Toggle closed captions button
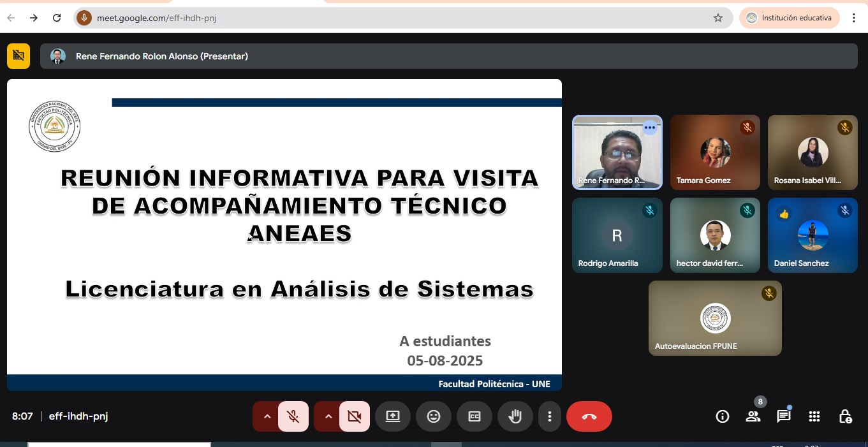This screenshot has height=447, width=868. (474, 416)
